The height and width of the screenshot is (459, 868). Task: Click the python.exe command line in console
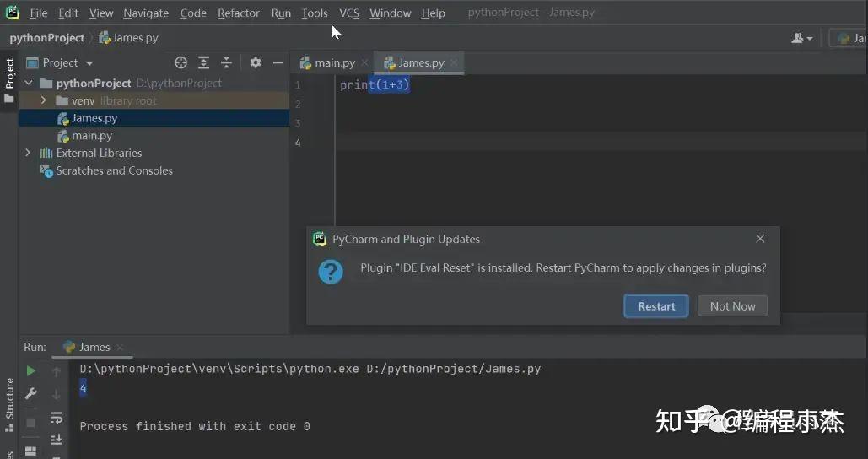click(310, 369)
